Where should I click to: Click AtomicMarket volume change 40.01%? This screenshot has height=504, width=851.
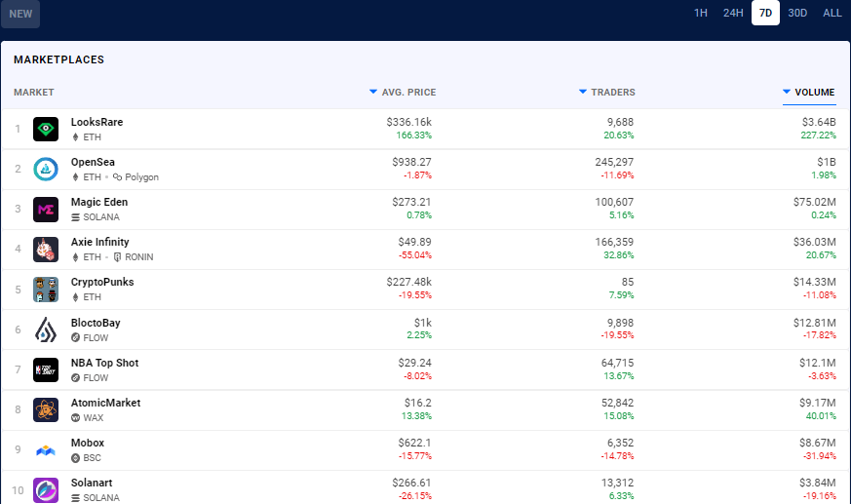821,416
